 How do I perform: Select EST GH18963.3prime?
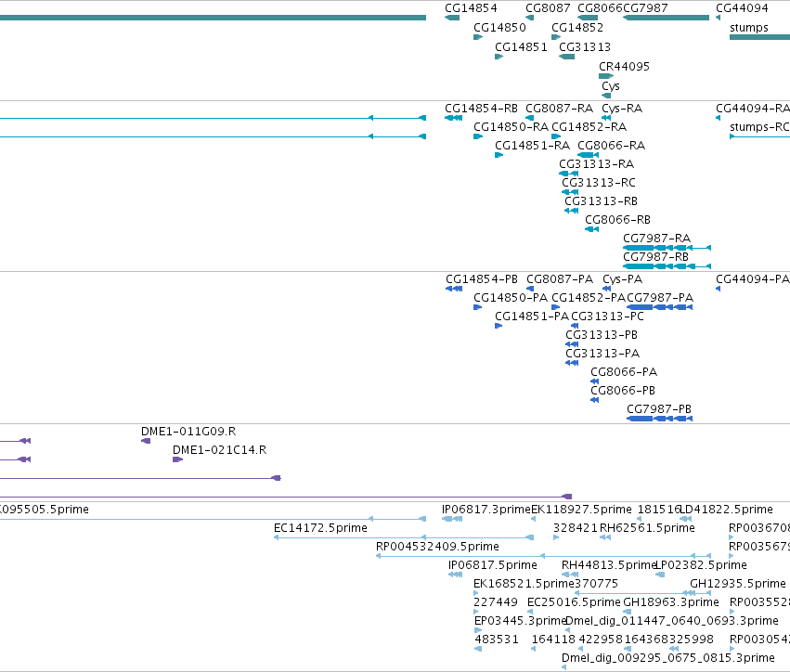pos(628,612)
